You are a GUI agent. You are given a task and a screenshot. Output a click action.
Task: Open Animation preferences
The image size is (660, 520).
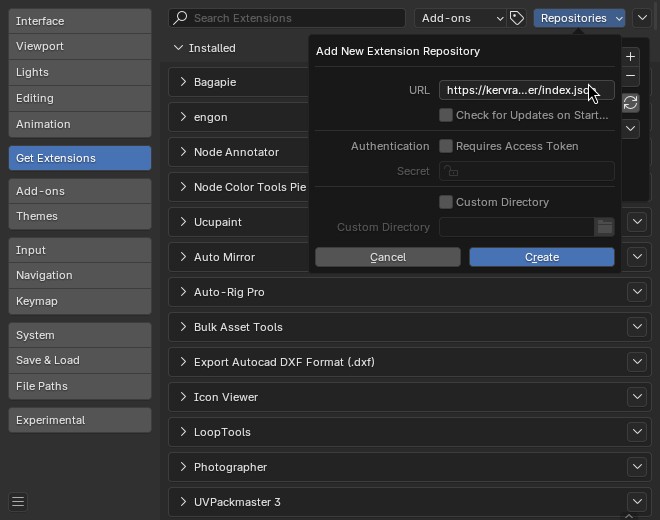click(80, 124)
